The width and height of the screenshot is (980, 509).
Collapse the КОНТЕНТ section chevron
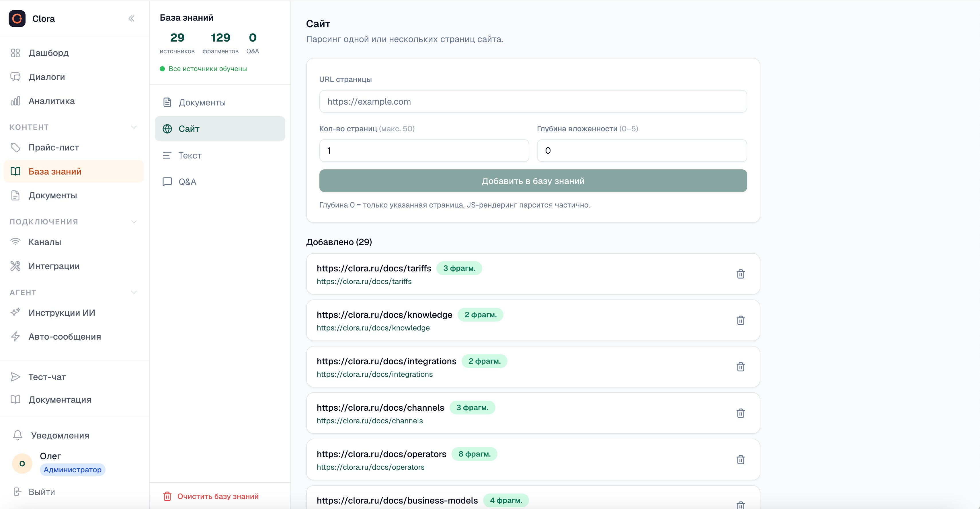click(x=134, y=127)
